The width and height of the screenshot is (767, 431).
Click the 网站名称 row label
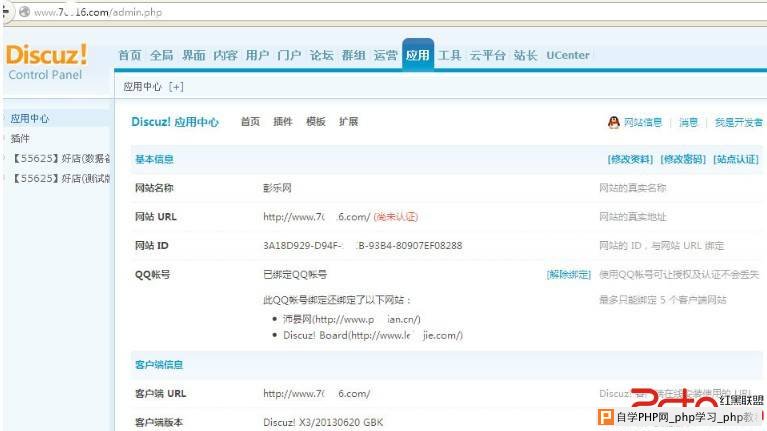(x=154, y=188)
